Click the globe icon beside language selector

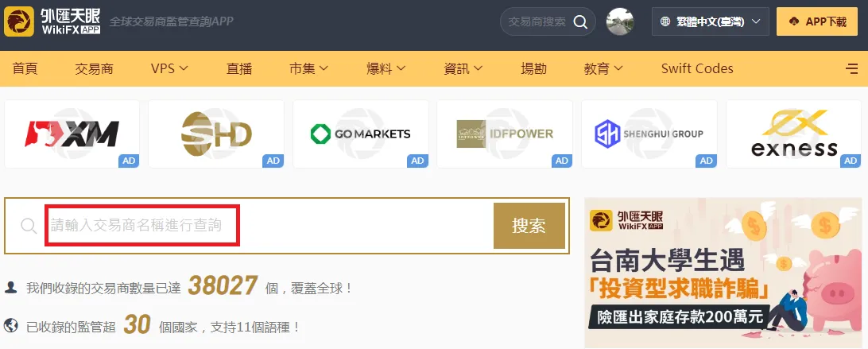[x=666, y=21]
